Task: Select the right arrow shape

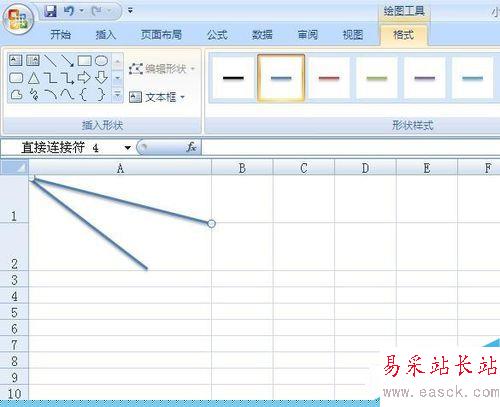Action: (84, 78)
